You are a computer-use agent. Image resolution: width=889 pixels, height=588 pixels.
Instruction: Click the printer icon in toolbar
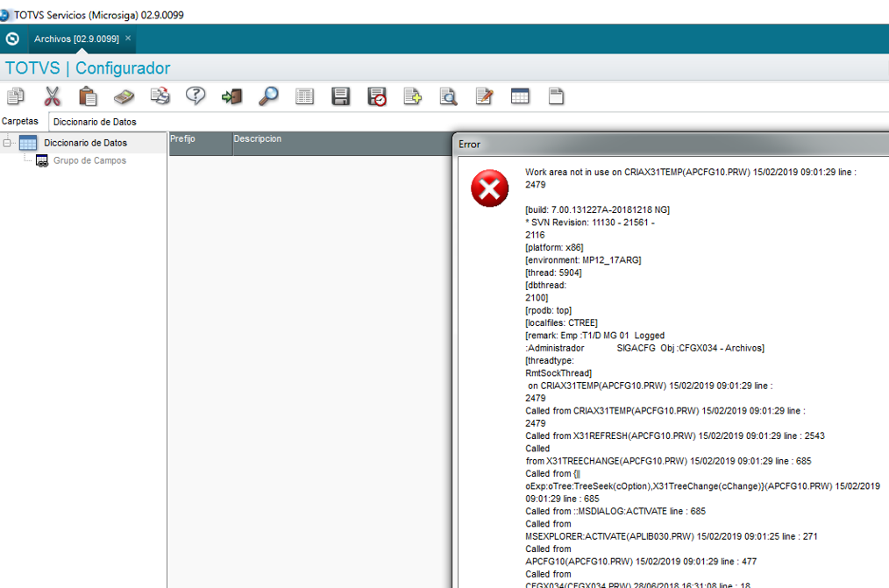160,96
